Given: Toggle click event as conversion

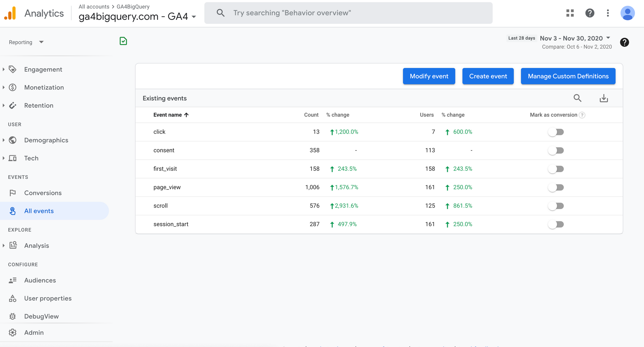Looking at the screenshot, I should pyautogui.click(x=556, y=132).
